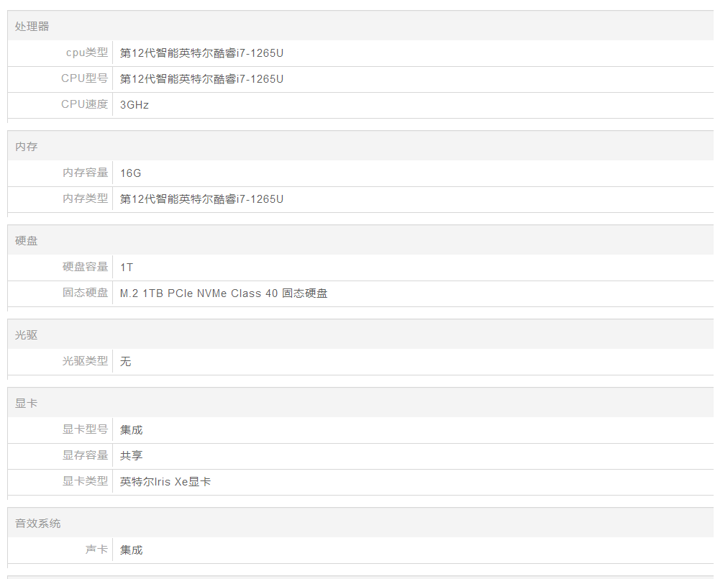This screenshot has height=579, width=728.
Task: Select the 3GHz CPU速度 value
Action: click(x=135, y=104)
